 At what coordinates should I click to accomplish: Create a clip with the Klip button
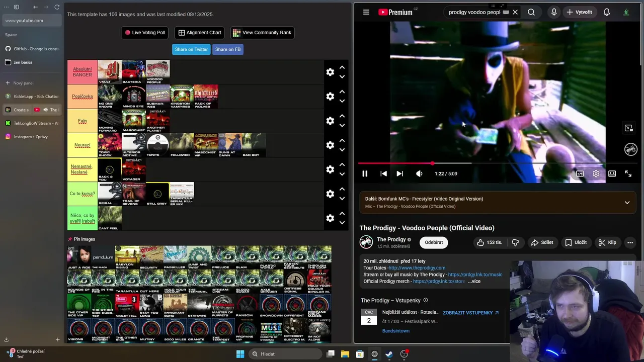(607, 242)
